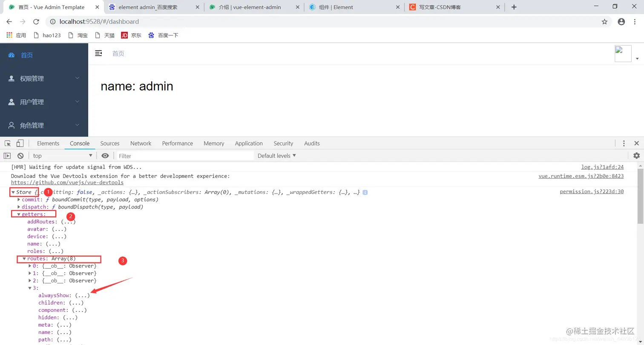Viewport: 644px width, 345px height.
Task: Click the console Filter input field
Action: coord(185,156)
